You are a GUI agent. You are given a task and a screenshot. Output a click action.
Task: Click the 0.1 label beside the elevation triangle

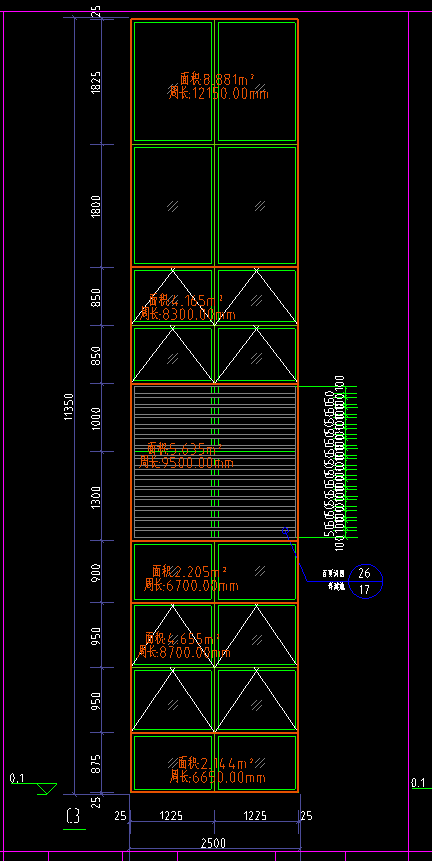click(17, 778)
